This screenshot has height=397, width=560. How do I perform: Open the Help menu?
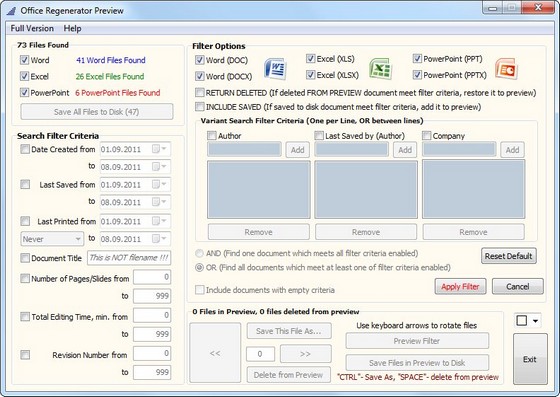click(x=72, y=28)
